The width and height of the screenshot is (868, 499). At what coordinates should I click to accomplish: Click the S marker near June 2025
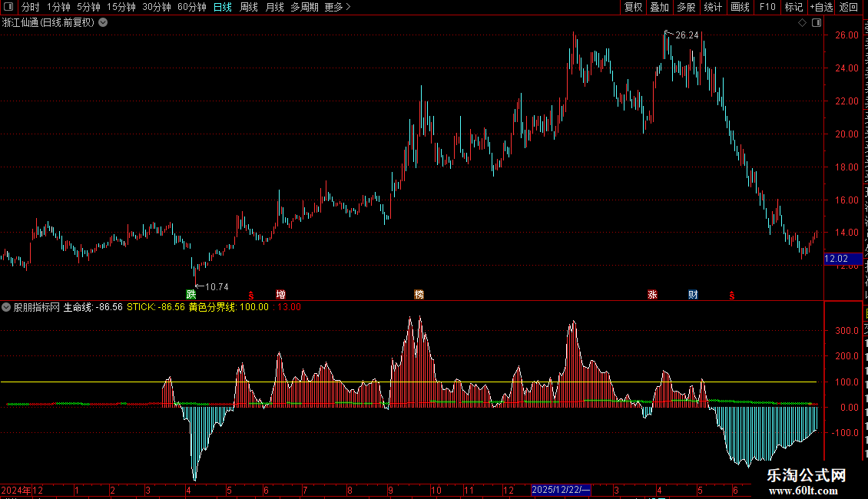point(732,296)
